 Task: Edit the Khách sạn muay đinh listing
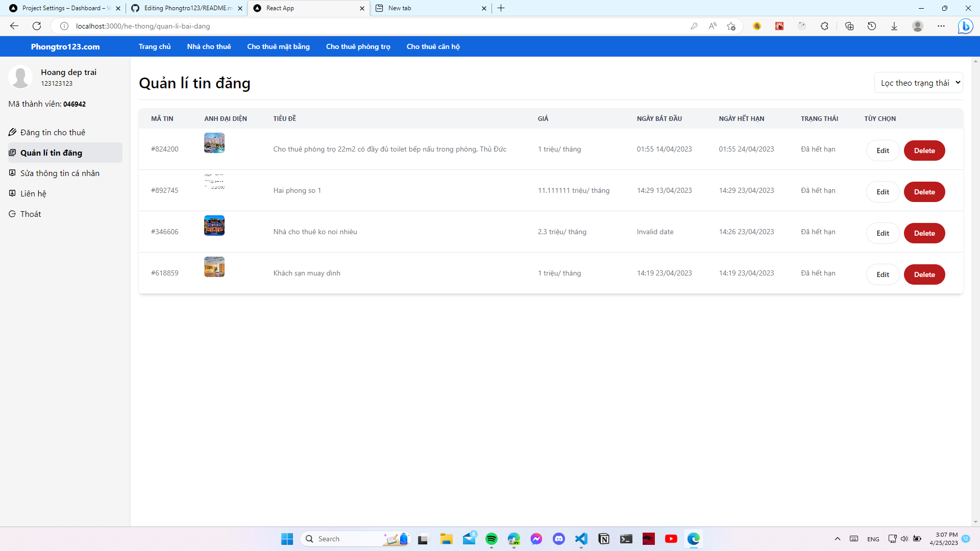[883, 274]
